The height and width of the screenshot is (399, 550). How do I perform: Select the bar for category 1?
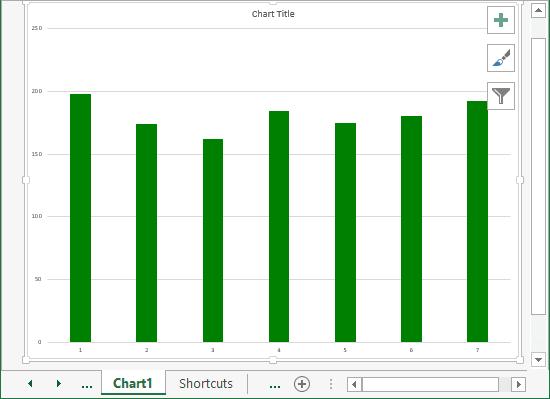(x=80, y=218)
